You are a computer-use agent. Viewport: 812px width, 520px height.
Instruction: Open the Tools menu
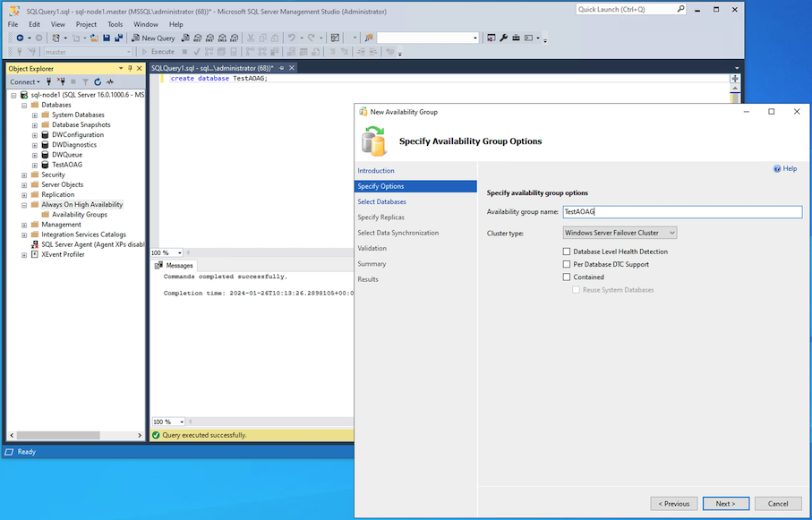pos(115,24)
